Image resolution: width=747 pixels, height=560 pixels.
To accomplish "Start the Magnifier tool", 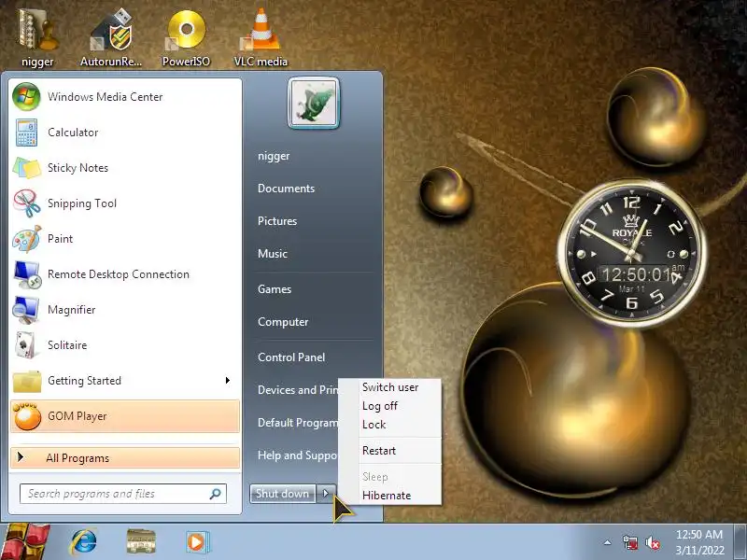I will point(125,310).
